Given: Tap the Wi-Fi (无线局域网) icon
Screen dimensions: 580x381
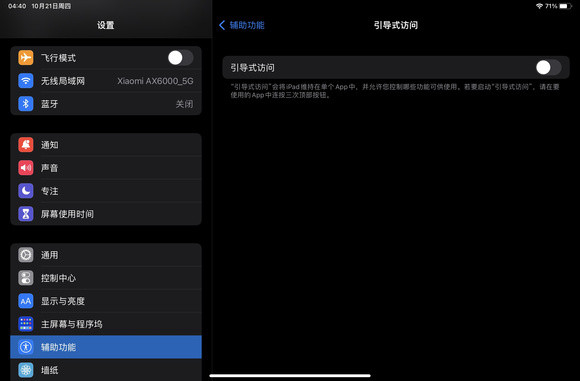Looking at the screenshot, I should pos(26,81).
